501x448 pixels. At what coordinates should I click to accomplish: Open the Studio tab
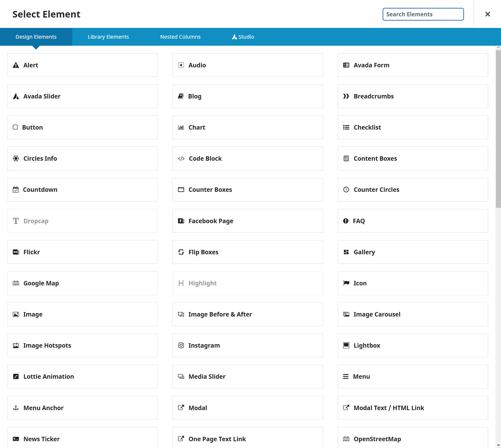tap(243, 37)
